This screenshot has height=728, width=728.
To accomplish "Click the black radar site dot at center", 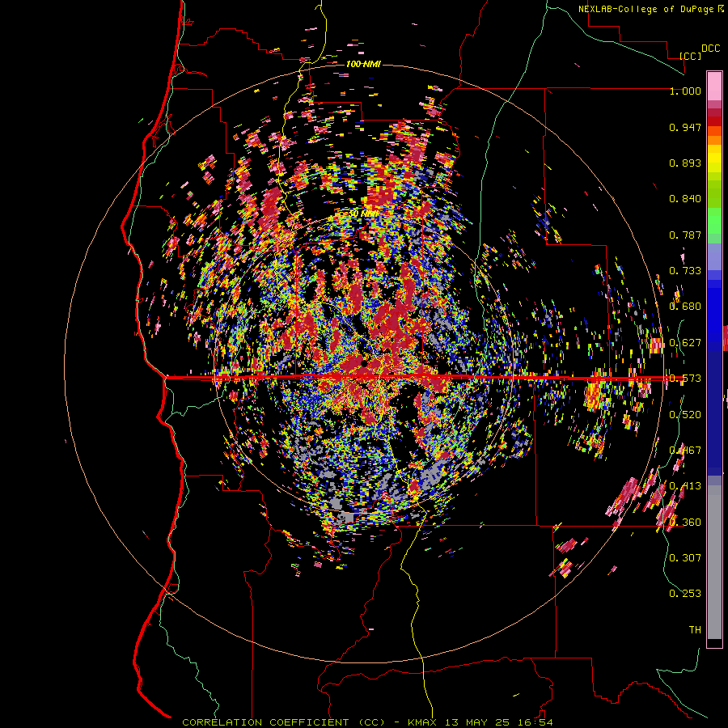I will point(365,362).
